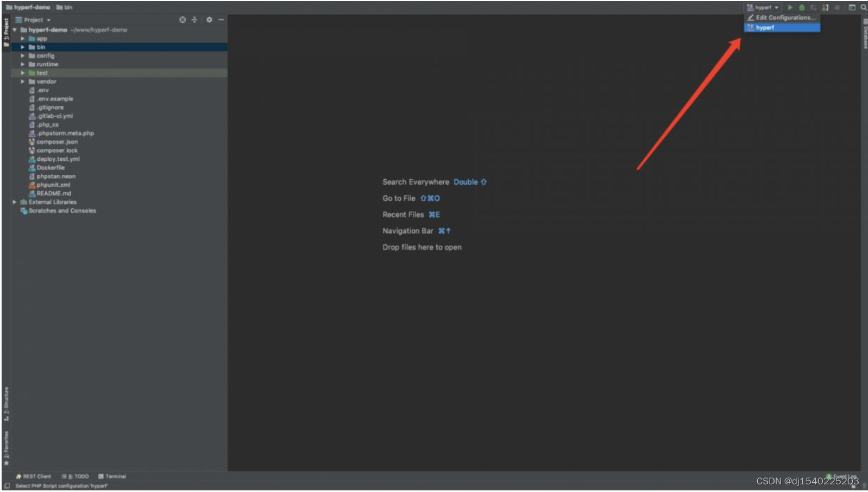Click the config folder name
This screenshot has height=492, width=868.
coord(46,56)
